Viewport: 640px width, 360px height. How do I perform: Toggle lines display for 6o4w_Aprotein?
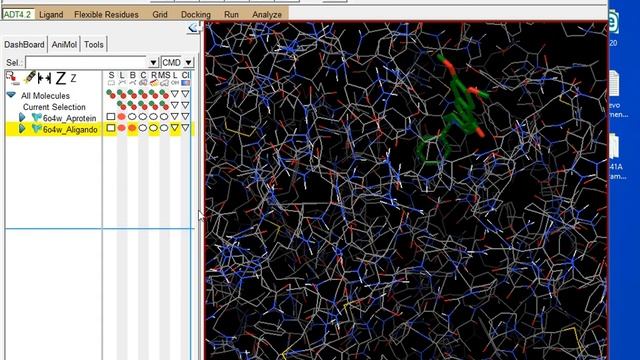click(122, 117)
